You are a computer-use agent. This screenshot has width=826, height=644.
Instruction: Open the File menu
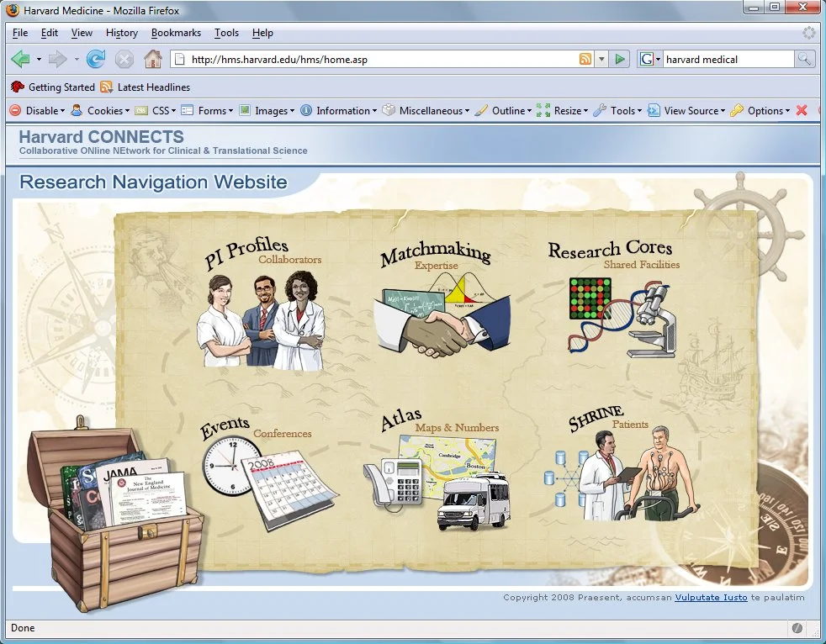pos(20,33)
